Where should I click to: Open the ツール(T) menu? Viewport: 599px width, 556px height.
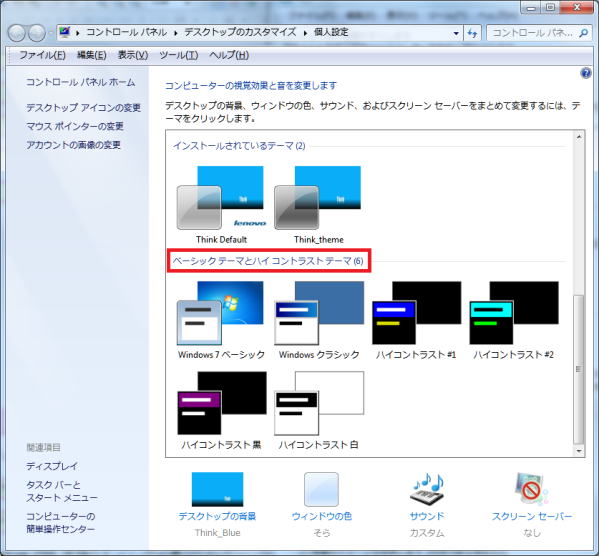click(x=179, y=55)
